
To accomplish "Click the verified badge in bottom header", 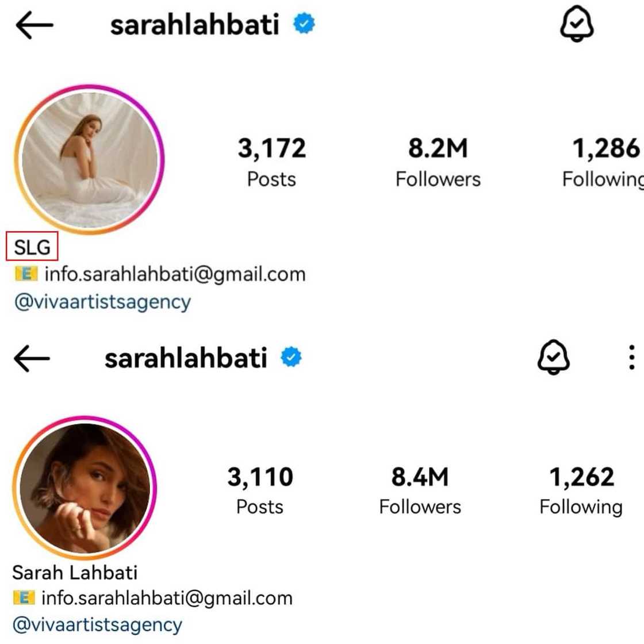I will [x=291, y=357].
